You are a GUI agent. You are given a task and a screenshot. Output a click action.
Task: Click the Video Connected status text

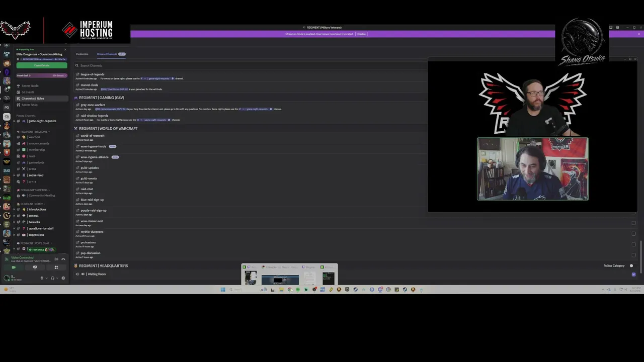22,257
